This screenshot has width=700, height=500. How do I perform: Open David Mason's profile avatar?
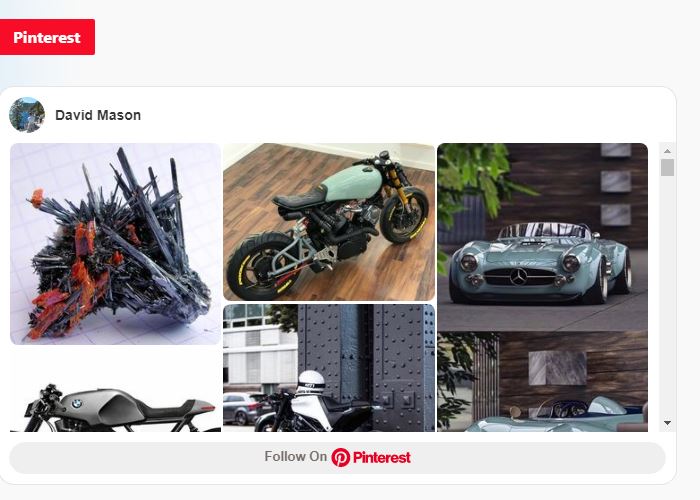pyautogui.click(x=27, y=115)
